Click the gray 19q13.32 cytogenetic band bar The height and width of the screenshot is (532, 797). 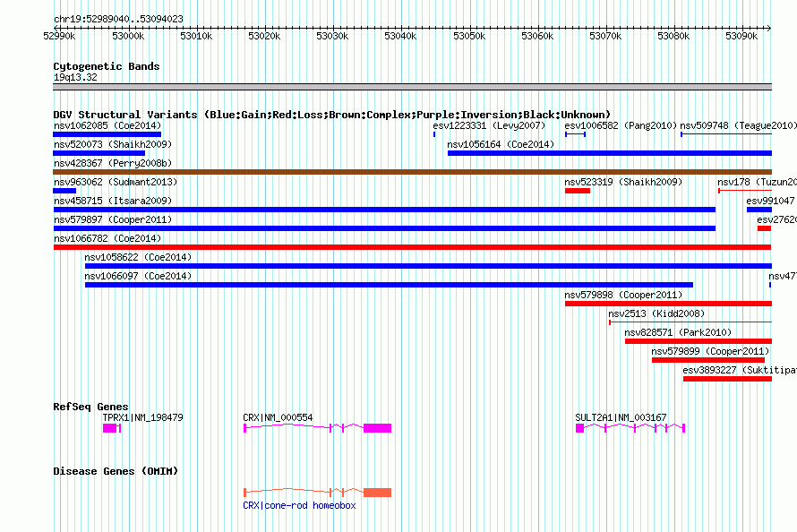(412, 87)
